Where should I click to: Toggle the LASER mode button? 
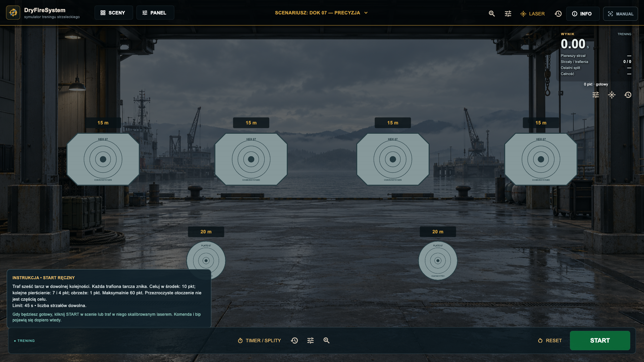coord(532,14)
